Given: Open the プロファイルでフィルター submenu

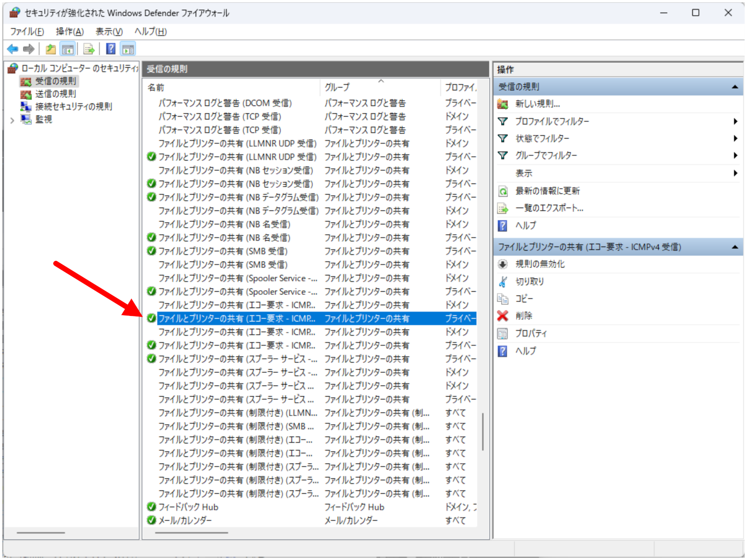Looking at the screenshot, I should tap(552, 121).
